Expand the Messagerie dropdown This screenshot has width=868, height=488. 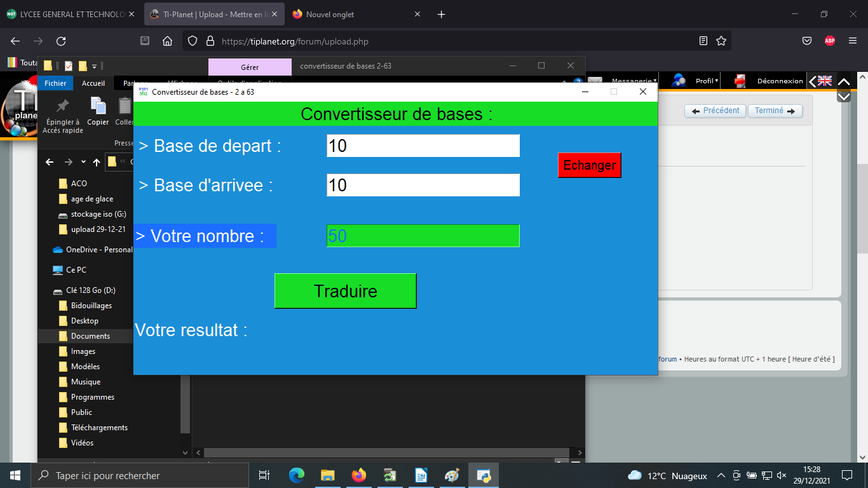click(634, 81)
